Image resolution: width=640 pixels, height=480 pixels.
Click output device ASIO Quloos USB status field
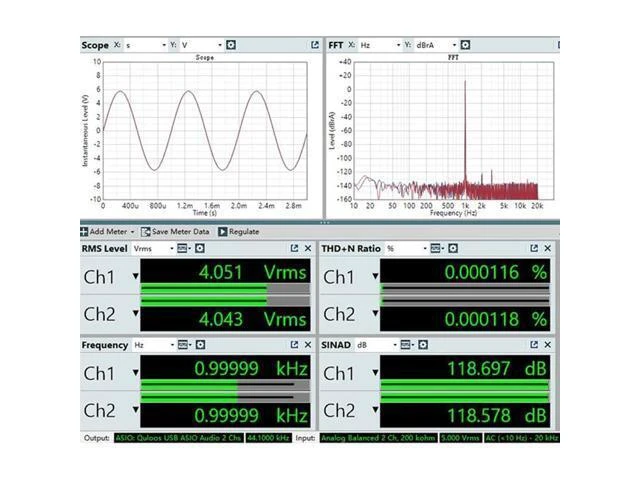[x=178, y=438]
